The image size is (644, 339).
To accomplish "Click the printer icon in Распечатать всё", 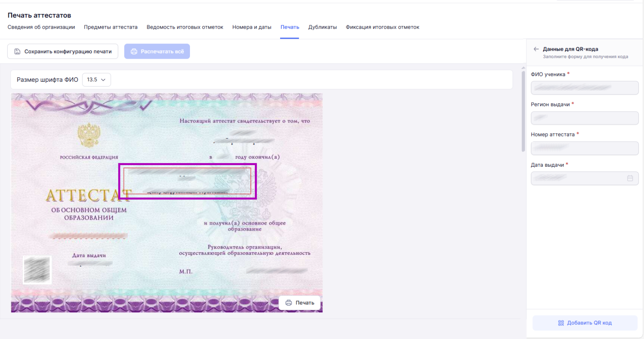I will (134, 52).
